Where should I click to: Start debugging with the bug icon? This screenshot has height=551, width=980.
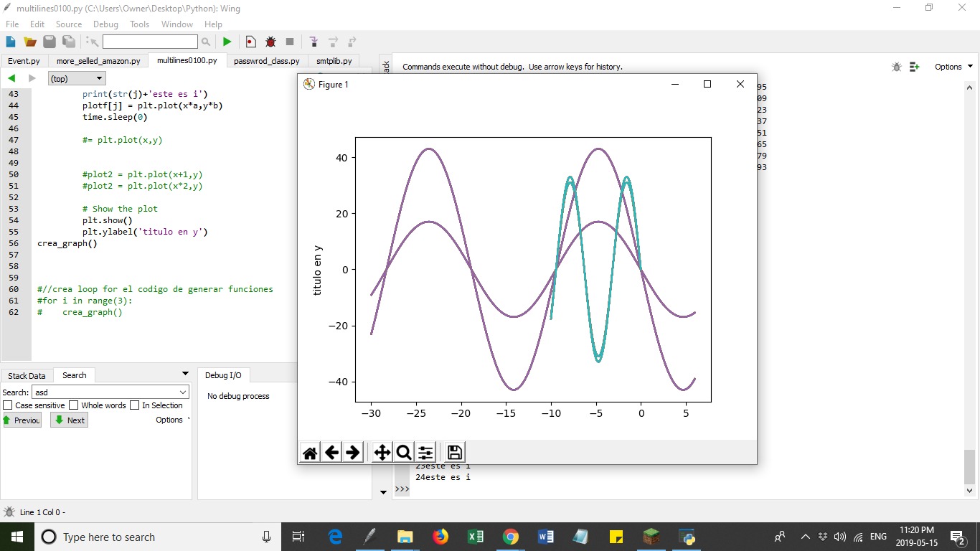[x=270, y=42]
